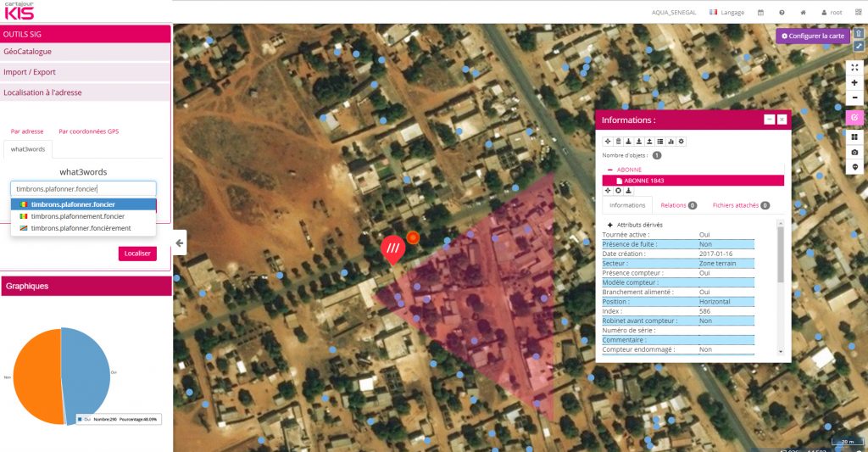Screen dimensions: 868x452
Task: Toggle the pink edit tool button
Action: (x=854, y=117)
